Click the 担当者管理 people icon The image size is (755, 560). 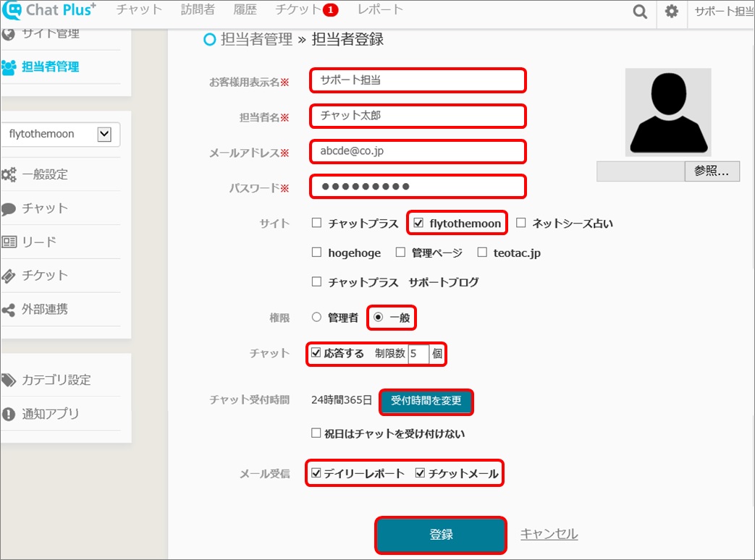click(9, 67)
